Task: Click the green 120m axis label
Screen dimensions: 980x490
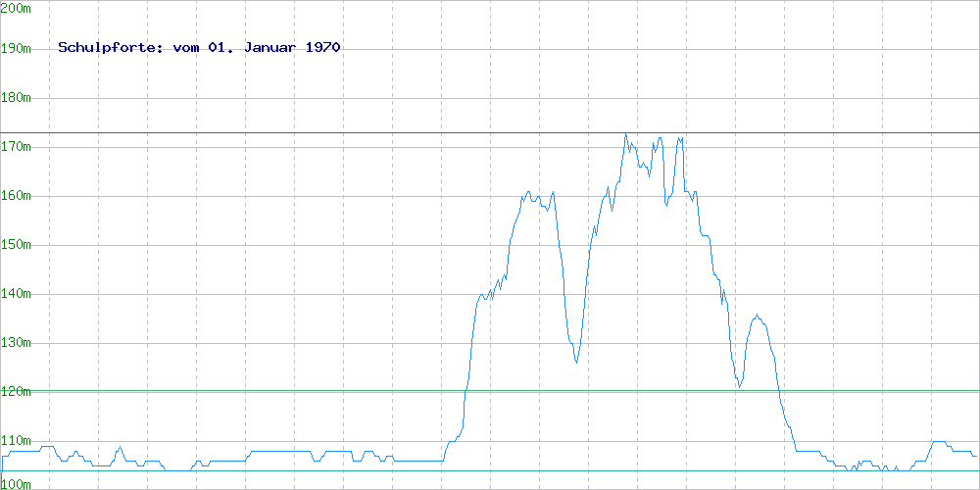Action: pyautogui.click(x=17, y=391)
